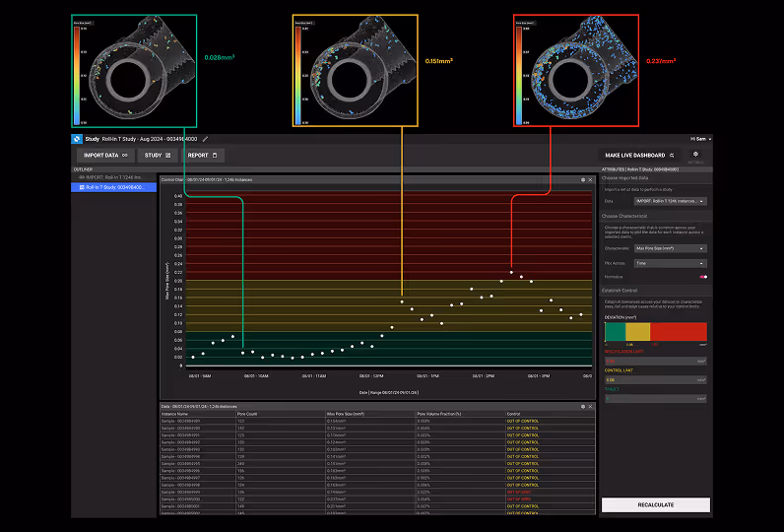Viewport: 784px width, 532px height.
Task: Click the MAKE LIVE DASHBOARD button
Action: [x=638, y=155]
